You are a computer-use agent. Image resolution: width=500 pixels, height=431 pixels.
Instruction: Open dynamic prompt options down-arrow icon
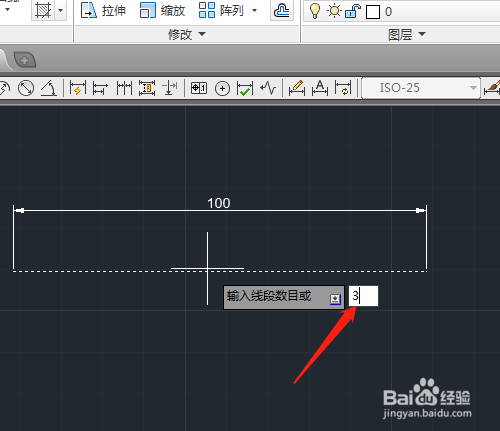[x=335, y=299]
